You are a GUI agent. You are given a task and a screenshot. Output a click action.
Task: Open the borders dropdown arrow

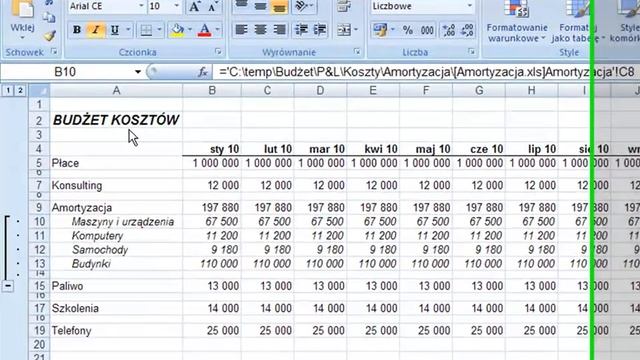(x=159, y=30)
